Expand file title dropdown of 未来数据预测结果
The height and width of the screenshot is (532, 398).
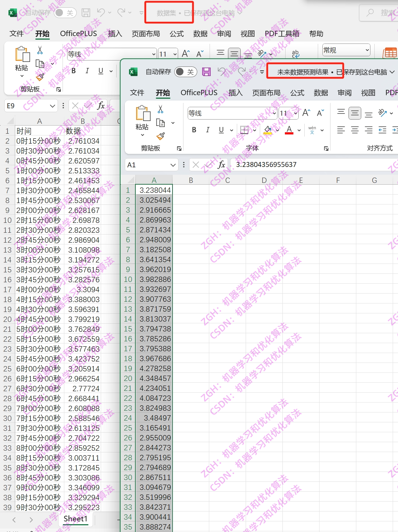pyautogui.click(x=392, y=72)
